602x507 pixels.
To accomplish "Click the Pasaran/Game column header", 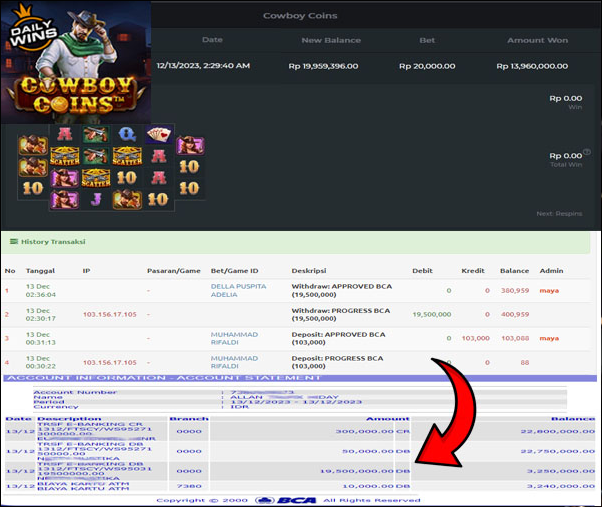I will click(174, 271).
